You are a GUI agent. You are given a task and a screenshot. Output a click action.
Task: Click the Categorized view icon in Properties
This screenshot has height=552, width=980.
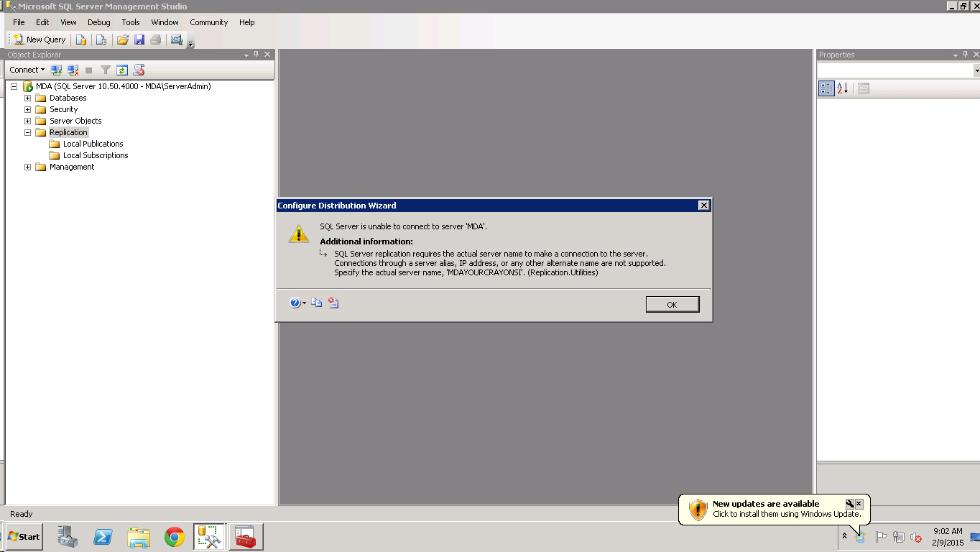tap(826, 88)
